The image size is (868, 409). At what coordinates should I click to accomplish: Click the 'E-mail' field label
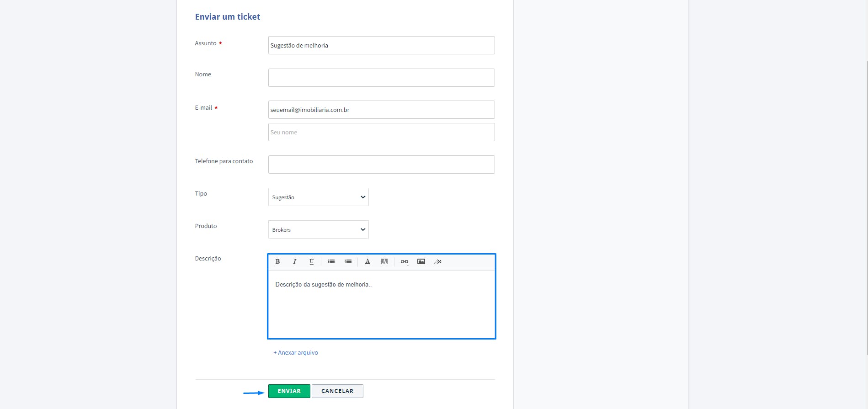click(203, 108)
